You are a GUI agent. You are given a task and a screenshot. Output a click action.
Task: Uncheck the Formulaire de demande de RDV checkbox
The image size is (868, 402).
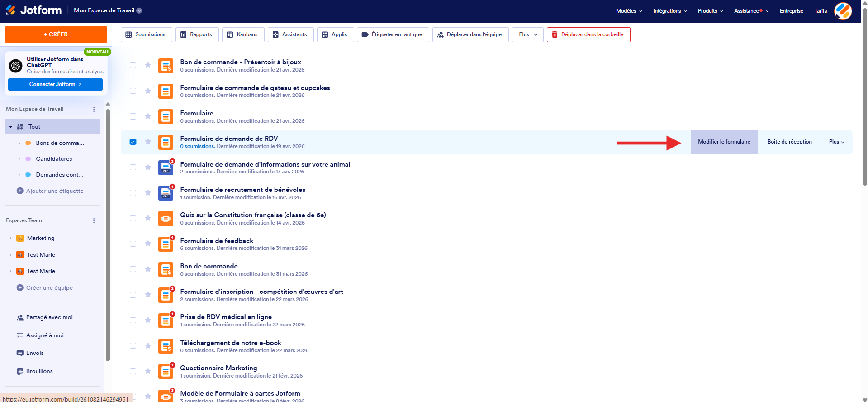pos(133,142)
